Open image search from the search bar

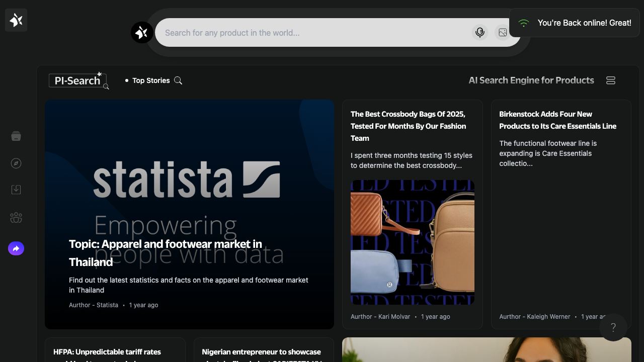tap(503, 33)
